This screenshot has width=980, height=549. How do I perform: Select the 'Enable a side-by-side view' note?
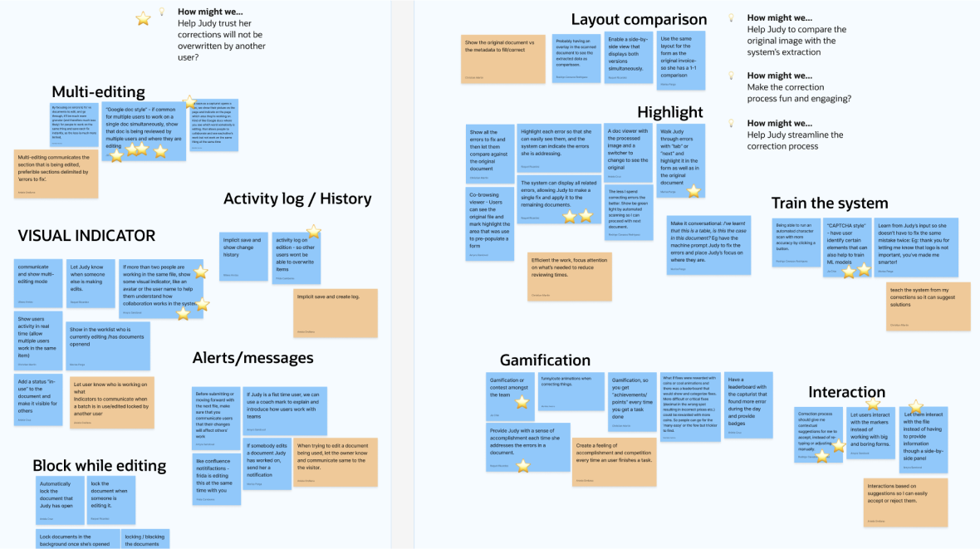click(629, 59)
